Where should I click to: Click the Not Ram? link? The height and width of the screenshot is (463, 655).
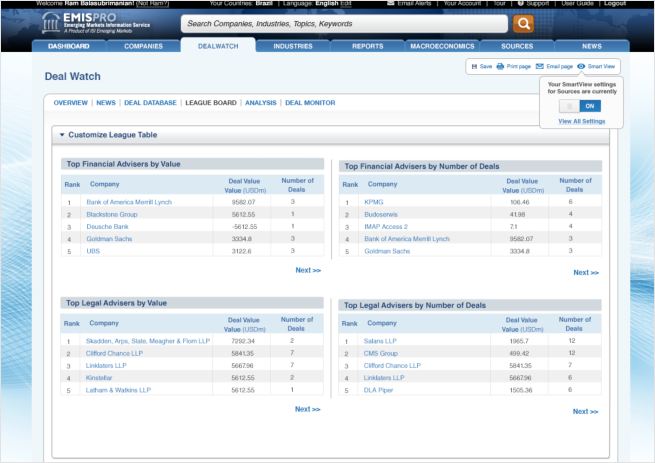coord(152,3)
